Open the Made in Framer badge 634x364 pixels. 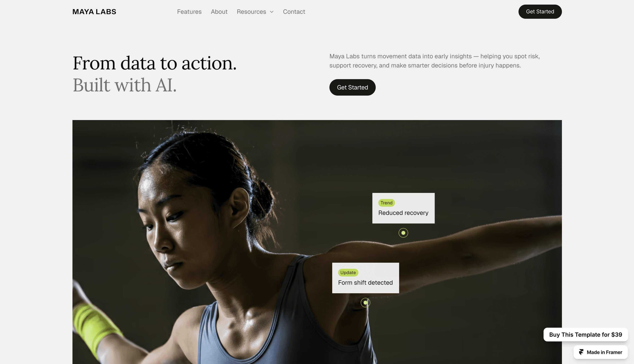click(601, 352)
